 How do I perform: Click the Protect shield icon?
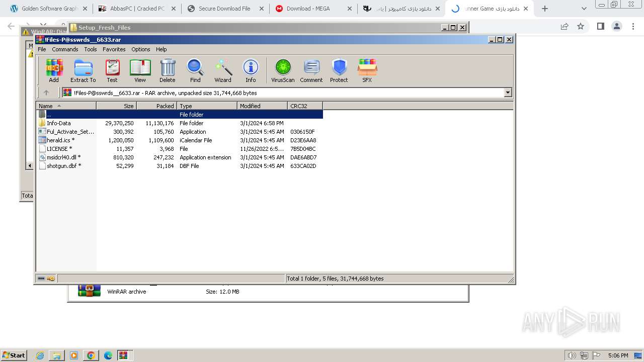[339, 70]
